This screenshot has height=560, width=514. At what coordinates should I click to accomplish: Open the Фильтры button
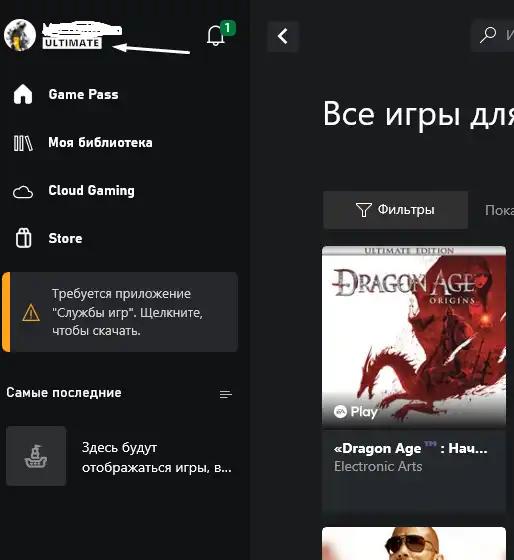click(395, 210)
